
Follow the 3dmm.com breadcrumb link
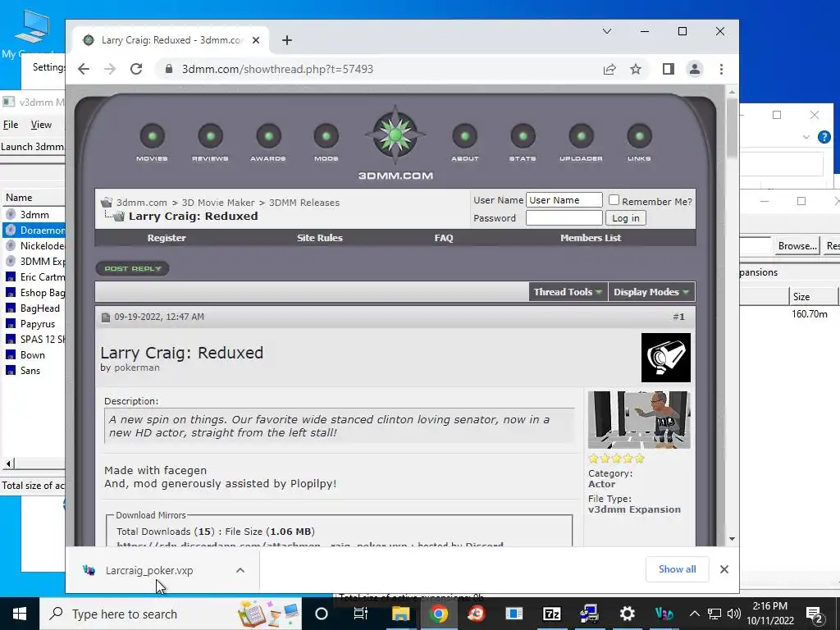tap(141, 203)
